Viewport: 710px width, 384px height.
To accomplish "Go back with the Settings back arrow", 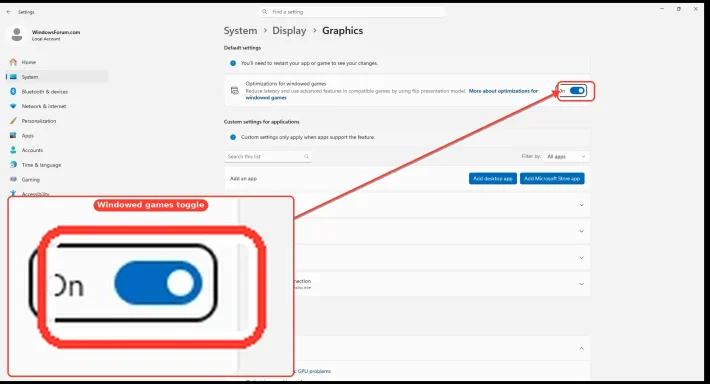I will [9, 12].
